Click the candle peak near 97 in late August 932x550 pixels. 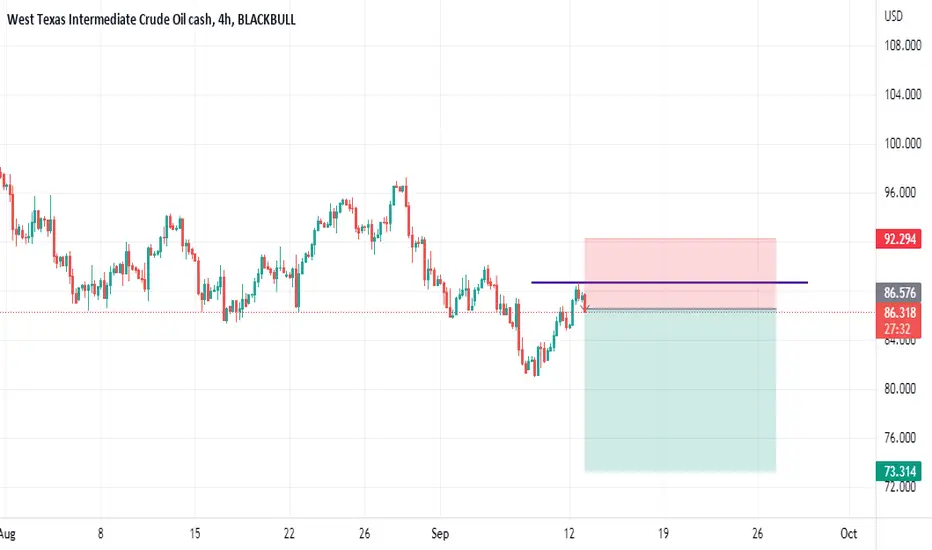(x=406, y=180)
